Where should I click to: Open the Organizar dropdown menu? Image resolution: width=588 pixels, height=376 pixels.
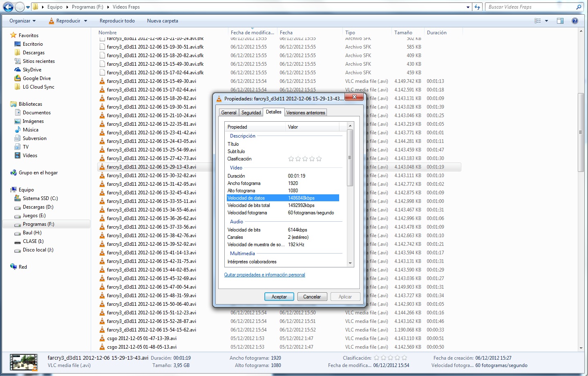[22, 21]
